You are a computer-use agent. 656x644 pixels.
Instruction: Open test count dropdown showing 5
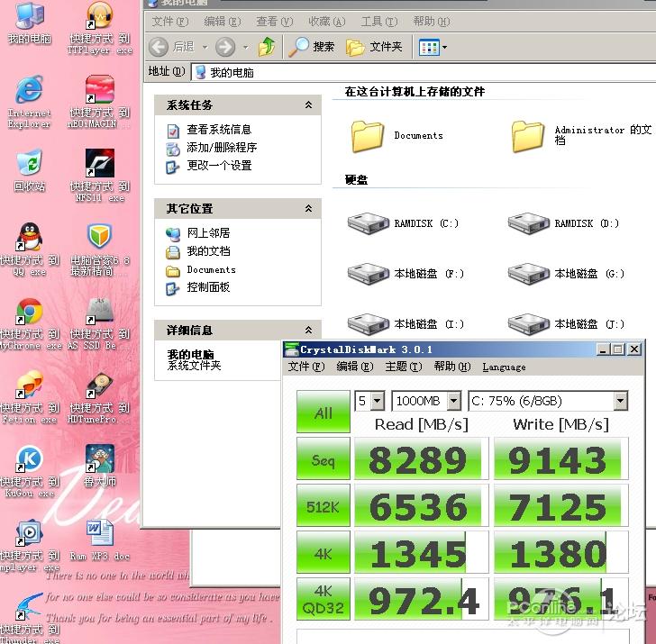tap(378, 401)
